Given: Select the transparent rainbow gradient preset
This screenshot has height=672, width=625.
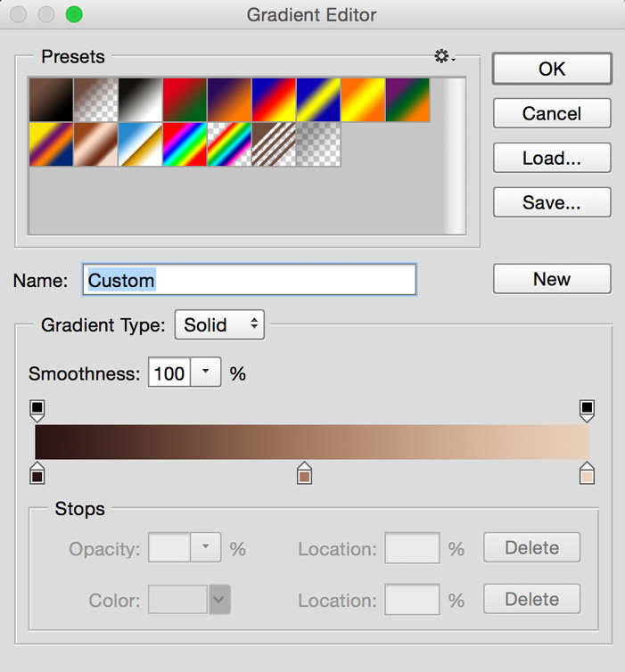Looking at the screenshot, I should pos(229,144).
